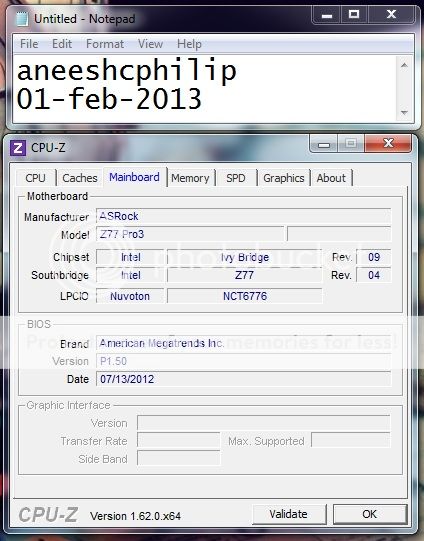Click the Intel Southbridge vendor value
This screenshot has height=541, width=424.
[130, 275]
